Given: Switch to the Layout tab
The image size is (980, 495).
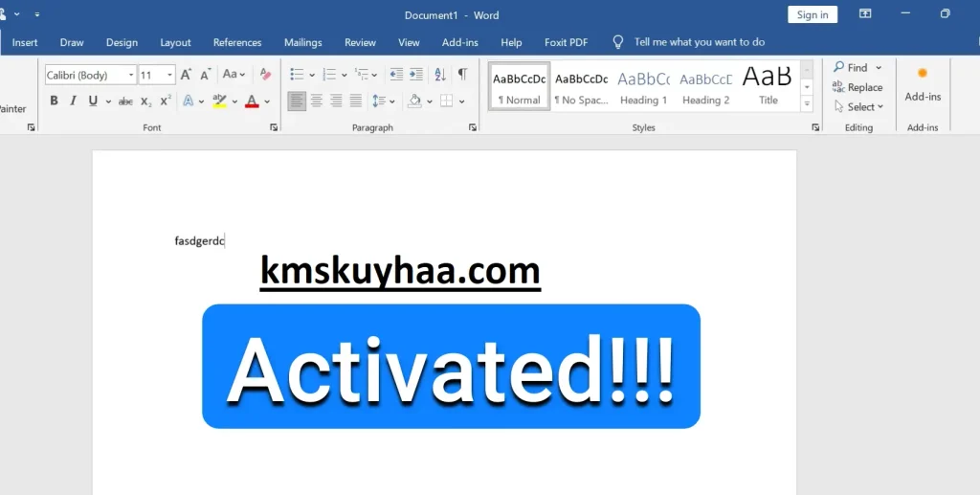Looking at the screenshot, I should (176, 42).
